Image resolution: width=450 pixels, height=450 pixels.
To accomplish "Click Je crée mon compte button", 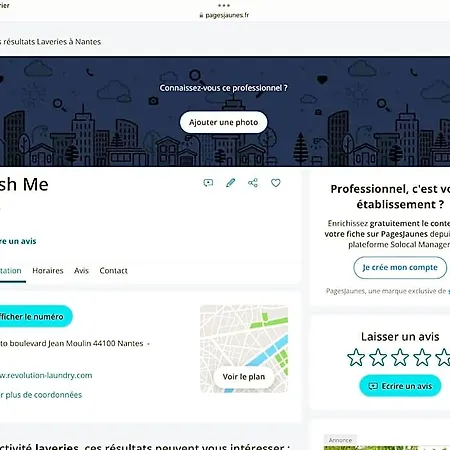I will coord(400,268).
